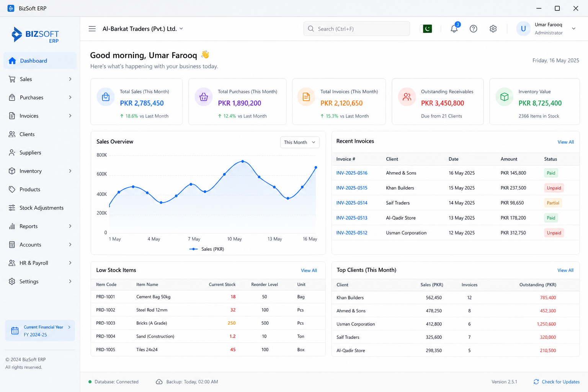Click the Search (Ctrl+F) field
Image resolution: width=588 pixels, height=392 pixels.
coord(356,29)
